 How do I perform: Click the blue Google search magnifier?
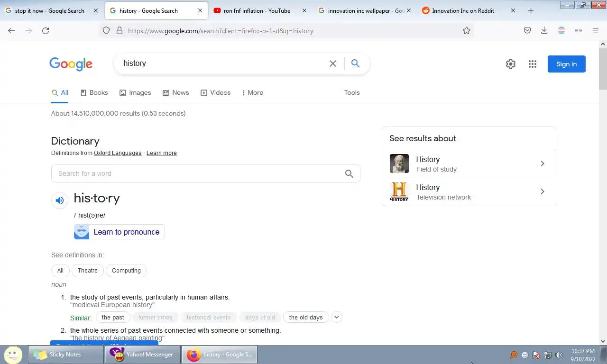[355, 64]
